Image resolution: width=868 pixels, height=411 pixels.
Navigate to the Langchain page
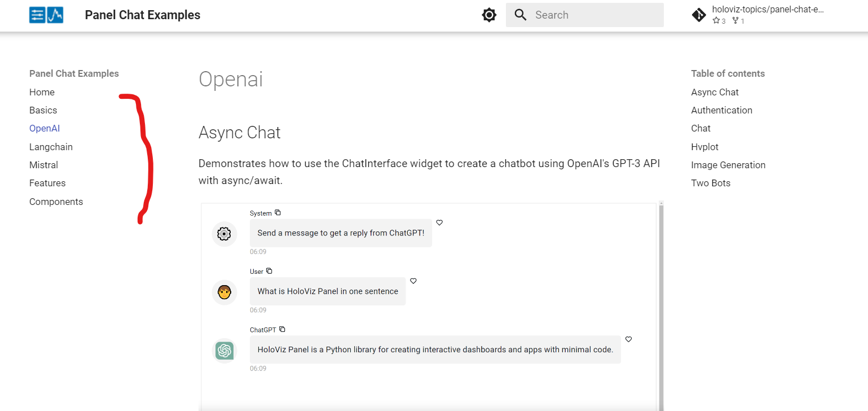click(51, 146)
